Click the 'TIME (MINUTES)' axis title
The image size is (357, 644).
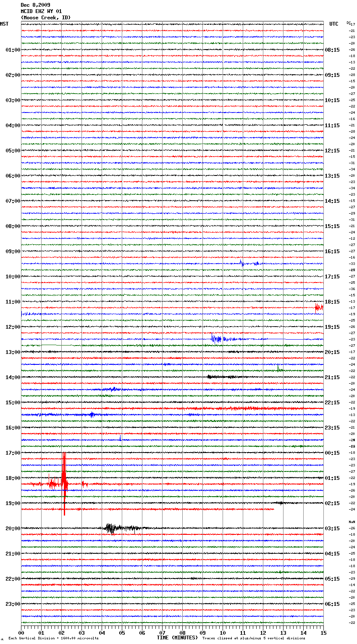[x=177, y=638]
